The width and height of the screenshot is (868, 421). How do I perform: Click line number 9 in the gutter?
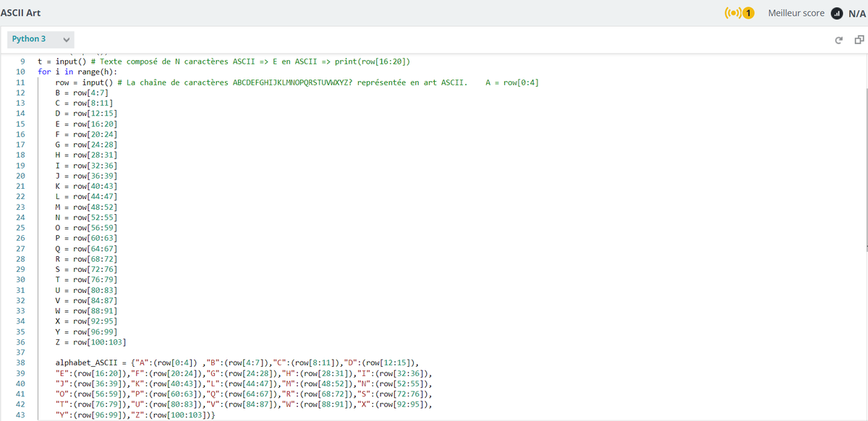pos(22,61)
